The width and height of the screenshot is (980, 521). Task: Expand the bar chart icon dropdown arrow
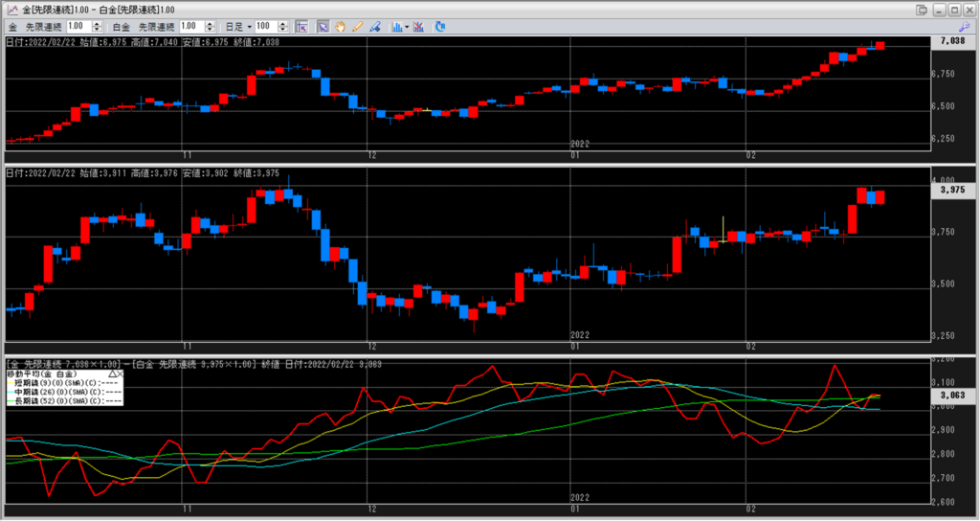[x=409, y=26]
